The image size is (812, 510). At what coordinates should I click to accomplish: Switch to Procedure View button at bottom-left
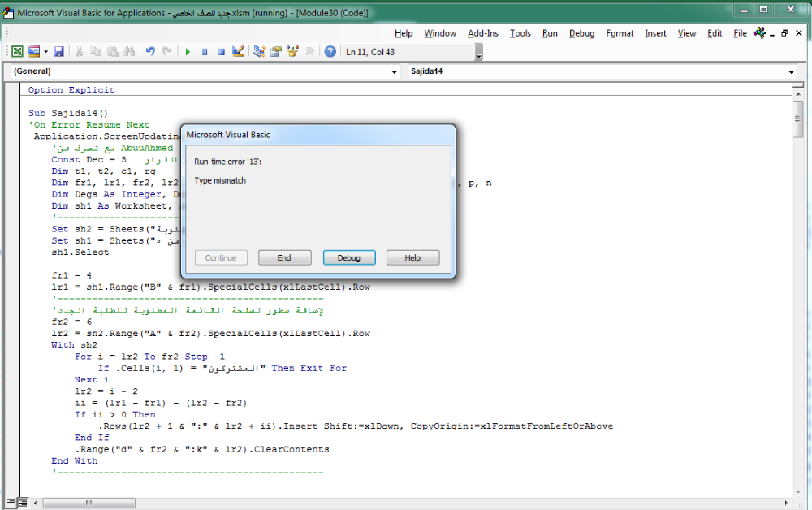11,502
